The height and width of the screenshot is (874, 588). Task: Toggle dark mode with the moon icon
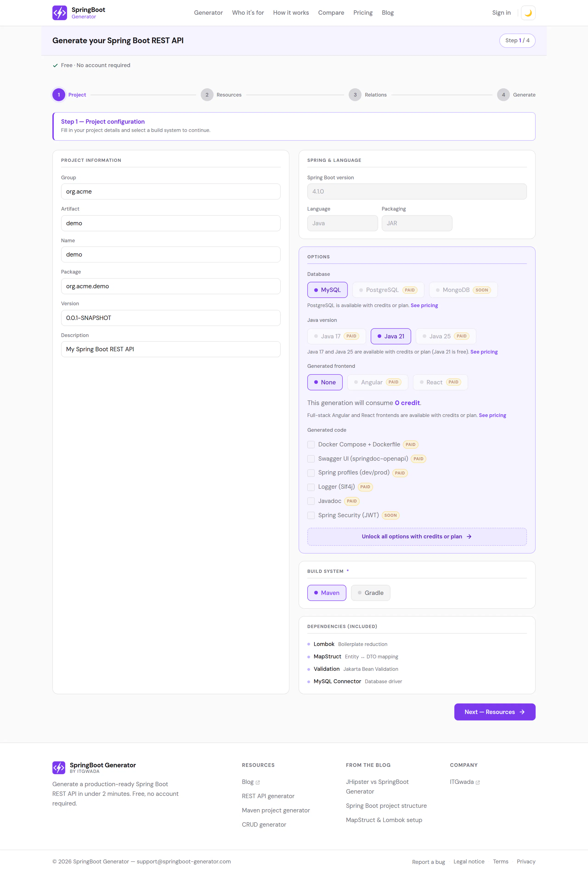(x=528, y=13)
